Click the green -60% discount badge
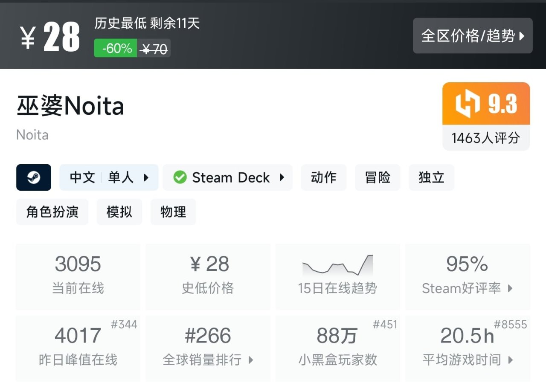The width and height of the screenshot is (546, 392). (x=116, y=48)
